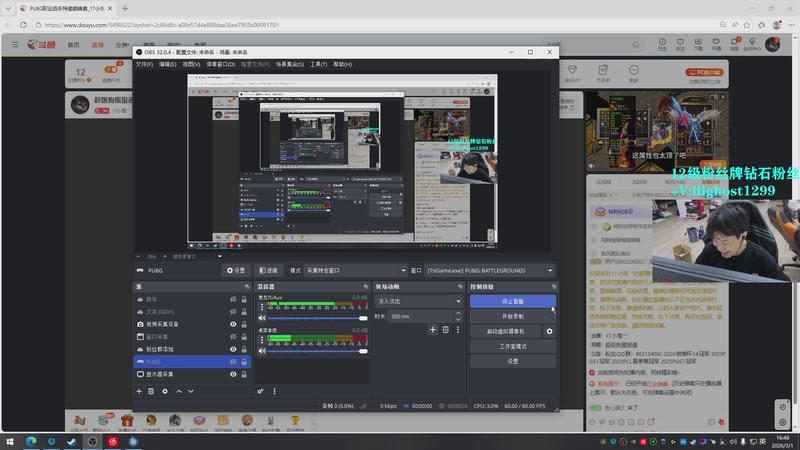Image resolution: width=800 pixels, height=450 pixels.
Task: Toggle visibility of 窗口采集 source
Action: (x=233, y=337)
